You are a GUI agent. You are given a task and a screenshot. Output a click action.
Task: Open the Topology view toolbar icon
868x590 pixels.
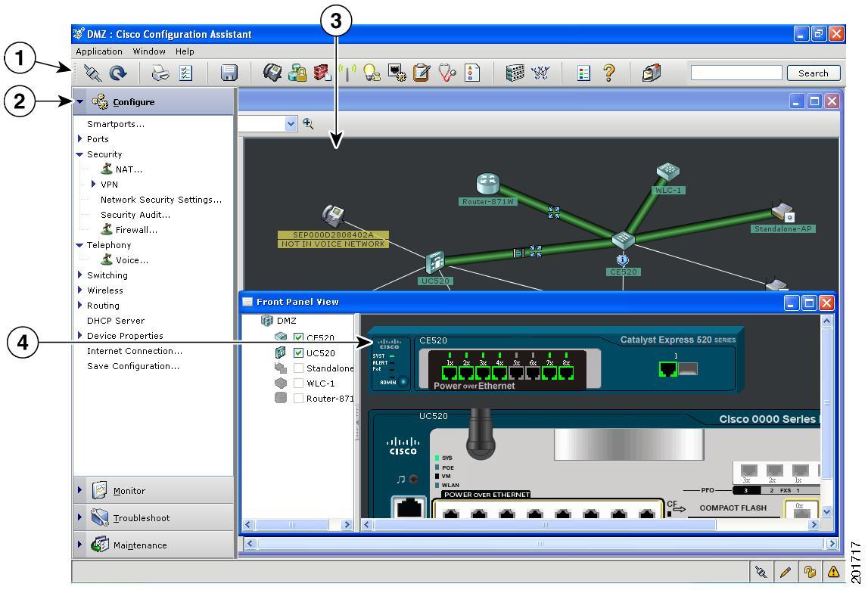[x=540, y=73]
